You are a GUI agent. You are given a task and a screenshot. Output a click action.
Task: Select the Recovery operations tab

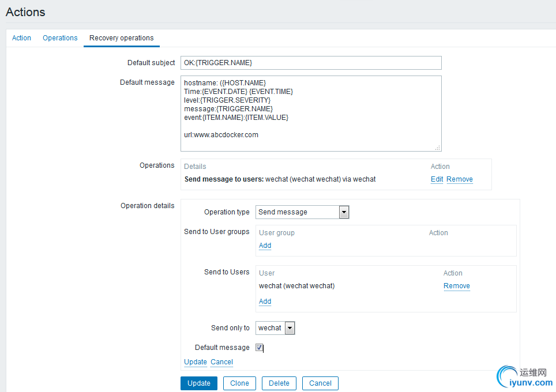tap(121, 38)
